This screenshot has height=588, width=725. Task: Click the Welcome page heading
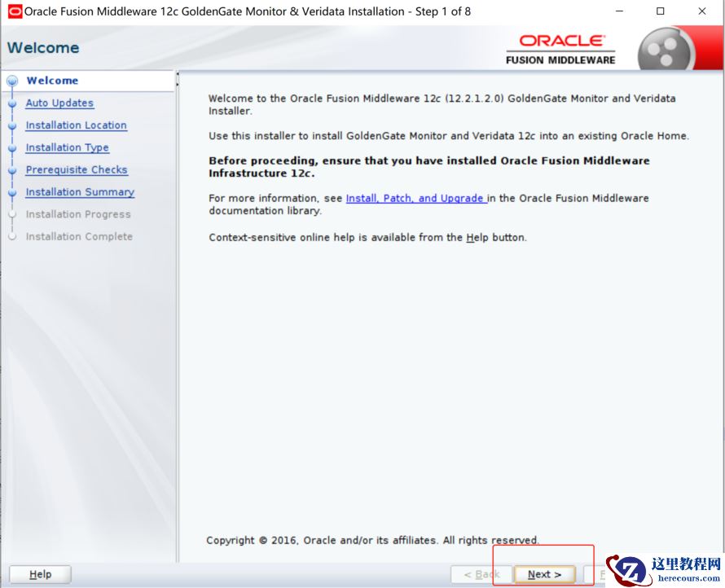pos(43,47)
